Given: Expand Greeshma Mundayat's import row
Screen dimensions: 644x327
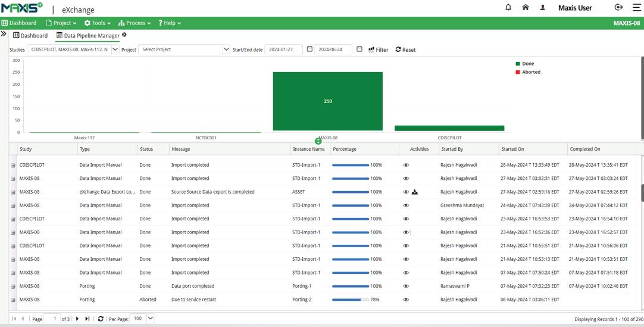Looking at the screenshot, I should coord(13,206).
